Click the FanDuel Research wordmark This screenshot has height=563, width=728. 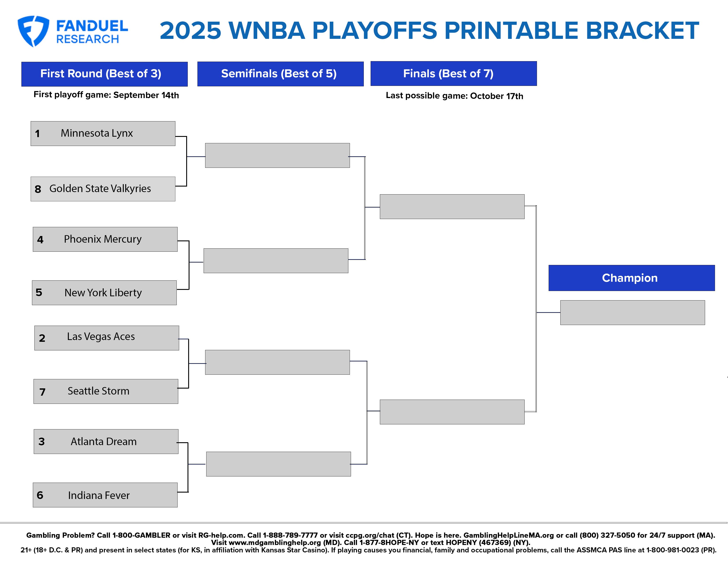tap(92, 32)
